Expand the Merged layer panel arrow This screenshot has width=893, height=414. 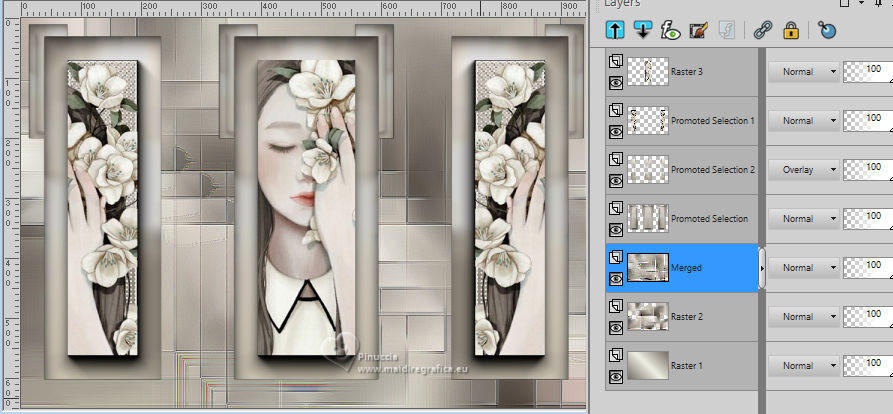coord(762,268)
